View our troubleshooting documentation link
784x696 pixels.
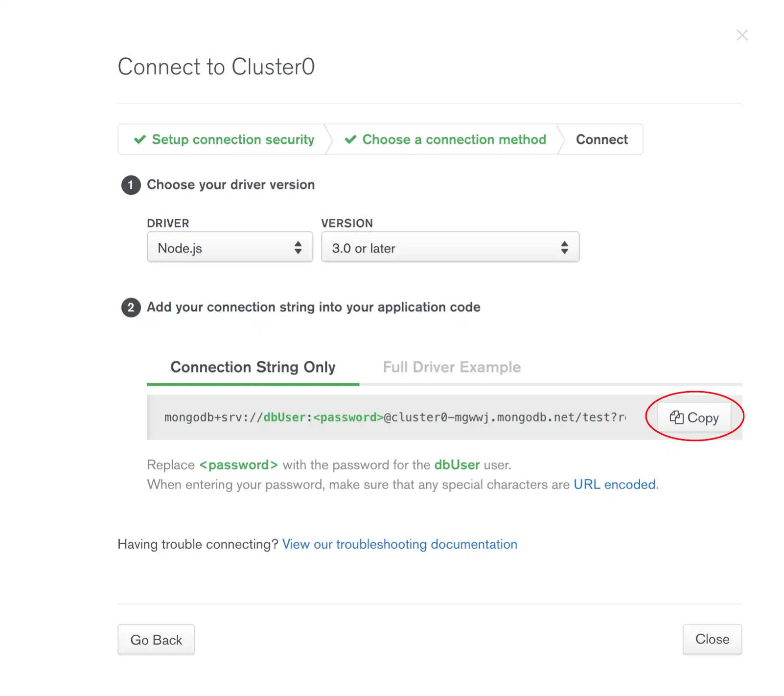pyautogui.click(x=400, y=544)
